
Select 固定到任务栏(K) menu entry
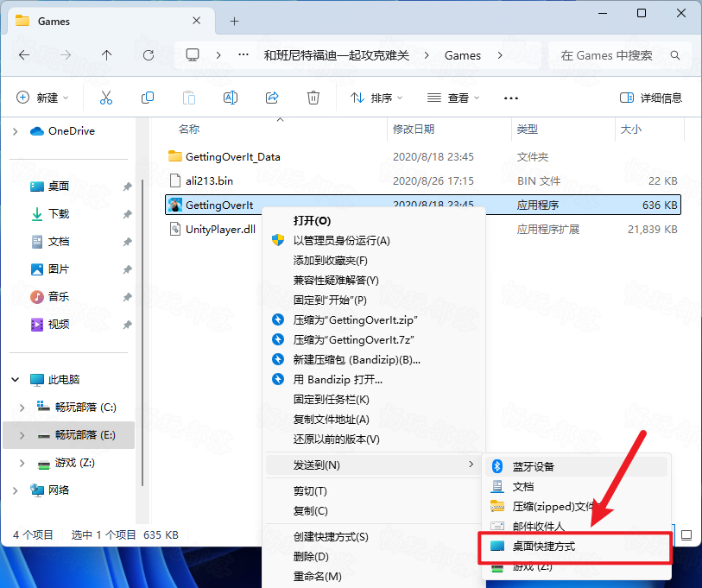pos(374,399)
